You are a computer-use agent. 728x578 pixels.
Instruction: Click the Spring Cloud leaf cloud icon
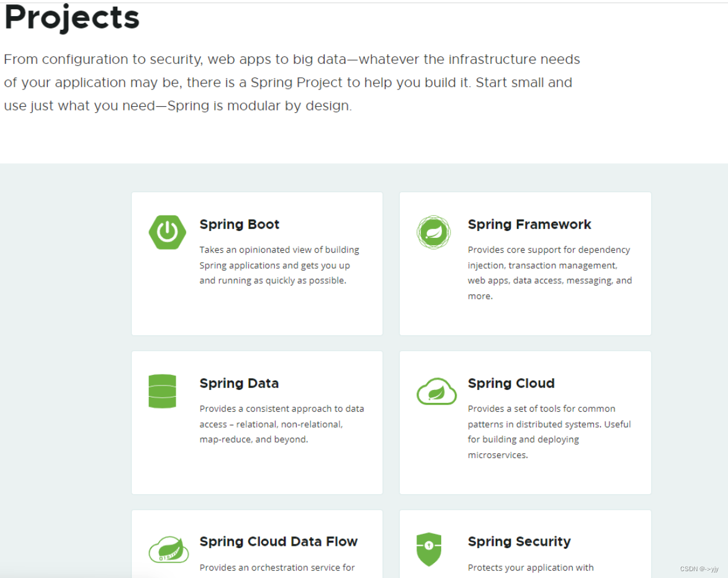click(436, 391)
